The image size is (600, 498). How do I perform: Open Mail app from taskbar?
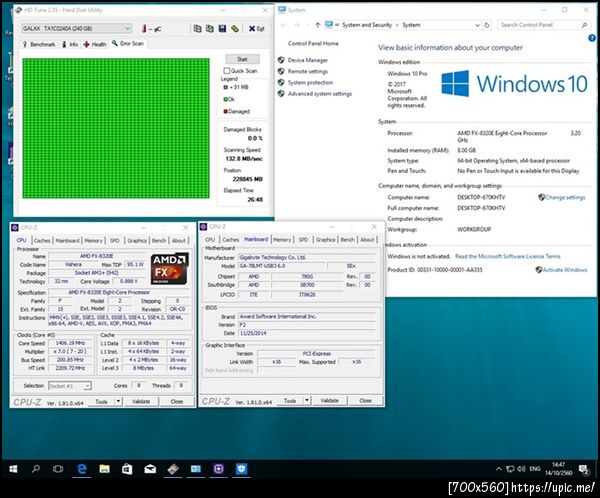point(150,469)
